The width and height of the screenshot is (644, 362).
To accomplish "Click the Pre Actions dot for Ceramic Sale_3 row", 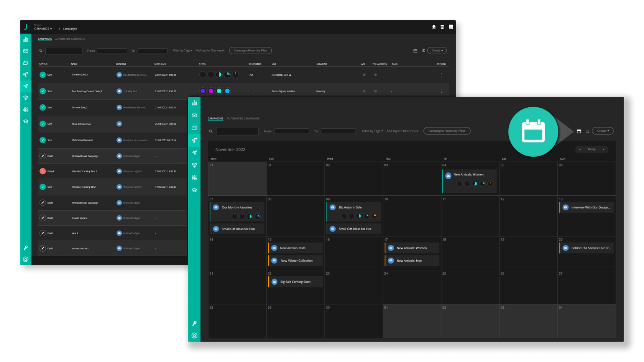I will [376, 75].
